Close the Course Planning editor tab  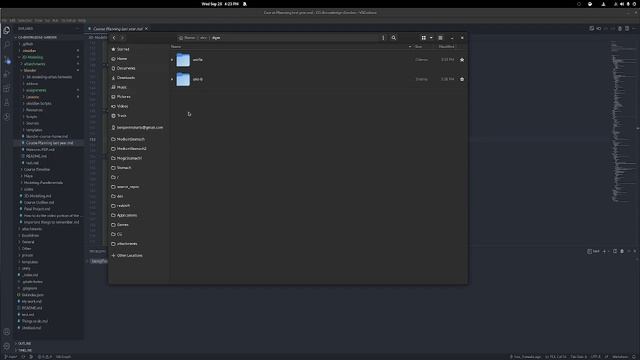click(x=147, y=29)
